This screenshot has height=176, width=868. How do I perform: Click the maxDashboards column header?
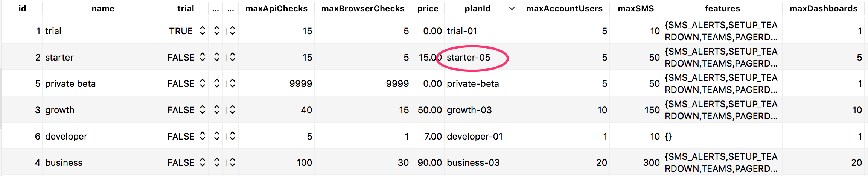(823, 9)
